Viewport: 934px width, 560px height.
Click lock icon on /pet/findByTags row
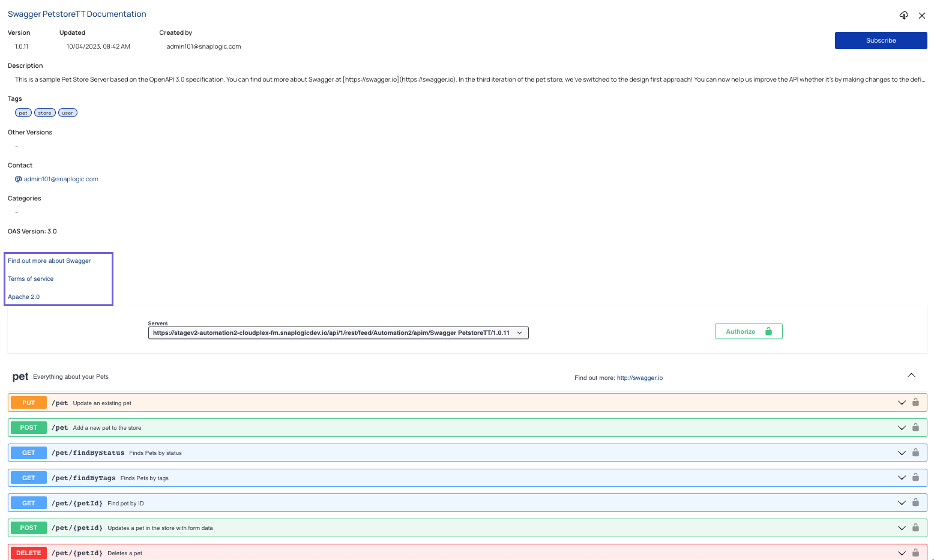915,477
